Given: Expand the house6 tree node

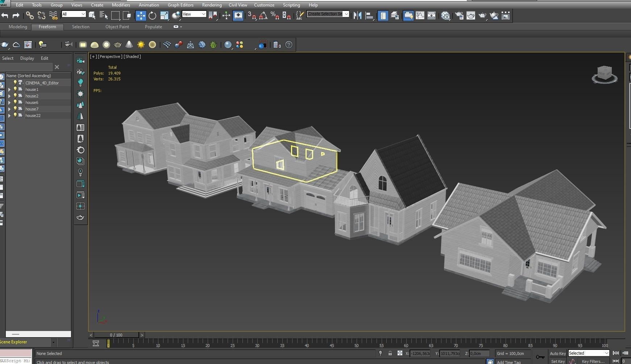Looking at the screenshot, I should pos(9,102).
